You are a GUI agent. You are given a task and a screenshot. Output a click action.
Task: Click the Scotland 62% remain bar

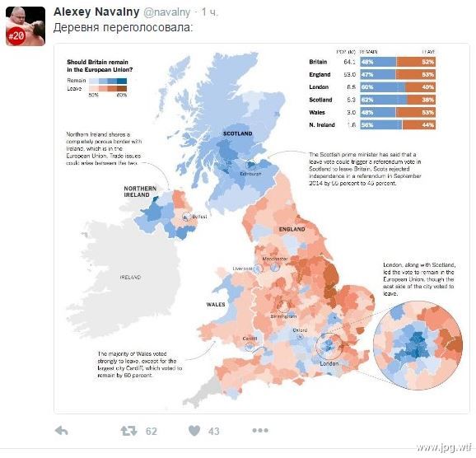coord(384,100)
